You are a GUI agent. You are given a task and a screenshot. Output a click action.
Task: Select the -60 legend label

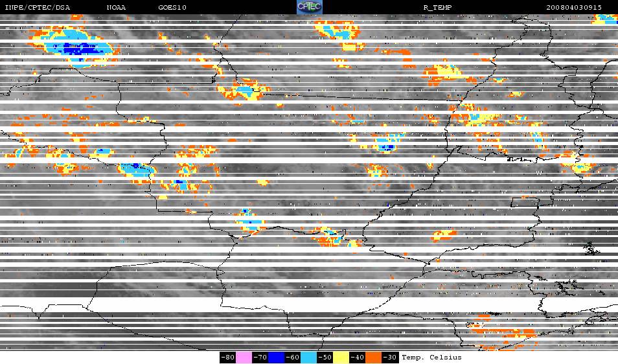point(293,357)
